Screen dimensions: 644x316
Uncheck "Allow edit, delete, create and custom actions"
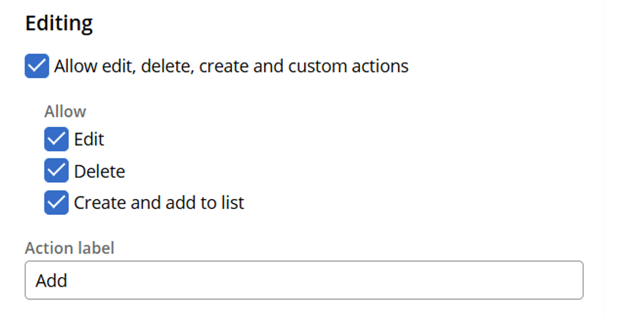(x=35, y=65)
